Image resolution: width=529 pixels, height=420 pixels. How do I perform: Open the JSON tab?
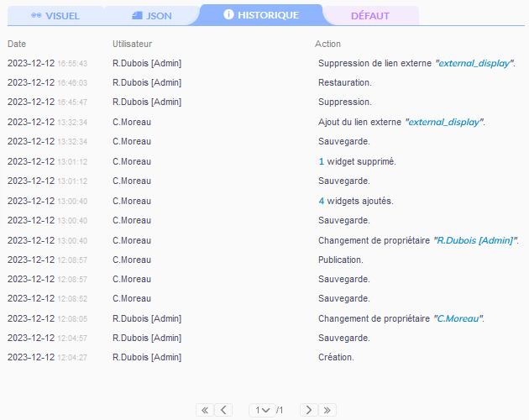152,16
